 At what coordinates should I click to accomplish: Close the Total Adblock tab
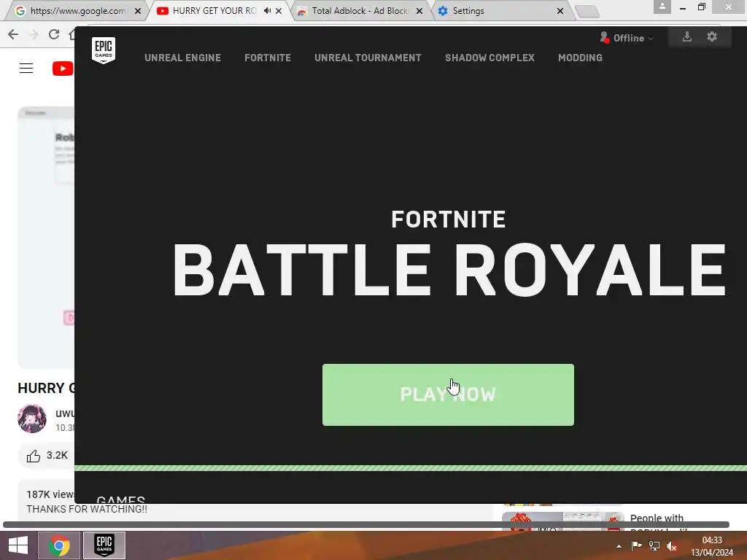point(419,11)
